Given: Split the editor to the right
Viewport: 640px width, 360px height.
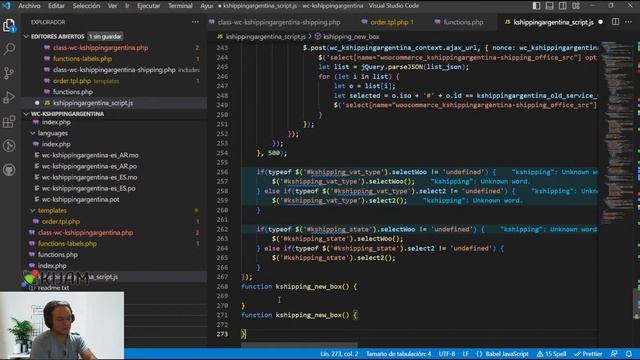Looking at the screenshot, I should [615, 22].
